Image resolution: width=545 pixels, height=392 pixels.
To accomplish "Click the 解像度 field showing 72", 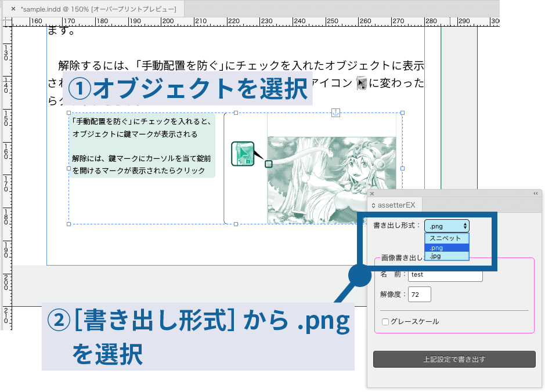I will 421,294.
